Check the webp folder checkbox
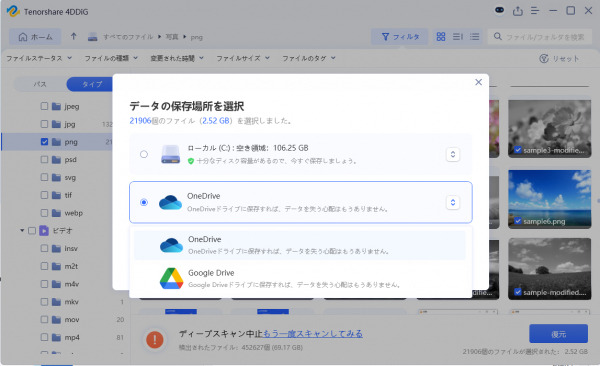The width and height of the screenshot is (600, 366). [x=44, y=213]
